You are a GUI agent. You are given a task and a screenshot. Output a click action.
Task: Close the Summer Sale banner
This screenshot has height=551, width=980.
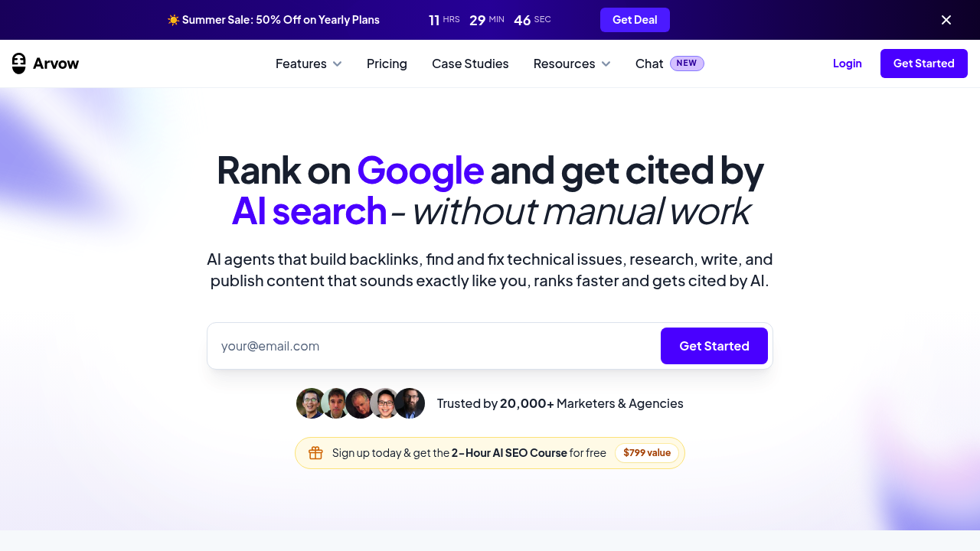946,20
